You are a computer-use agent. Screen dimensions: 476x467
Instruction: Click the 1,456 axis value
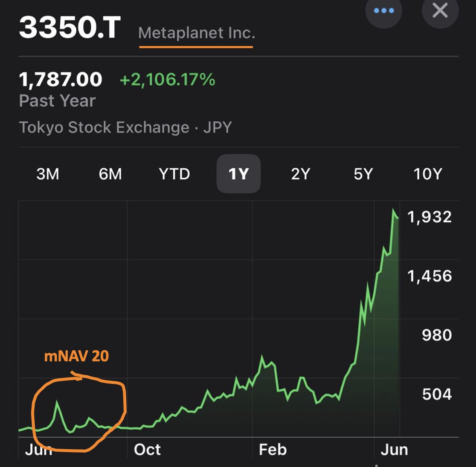429,276
